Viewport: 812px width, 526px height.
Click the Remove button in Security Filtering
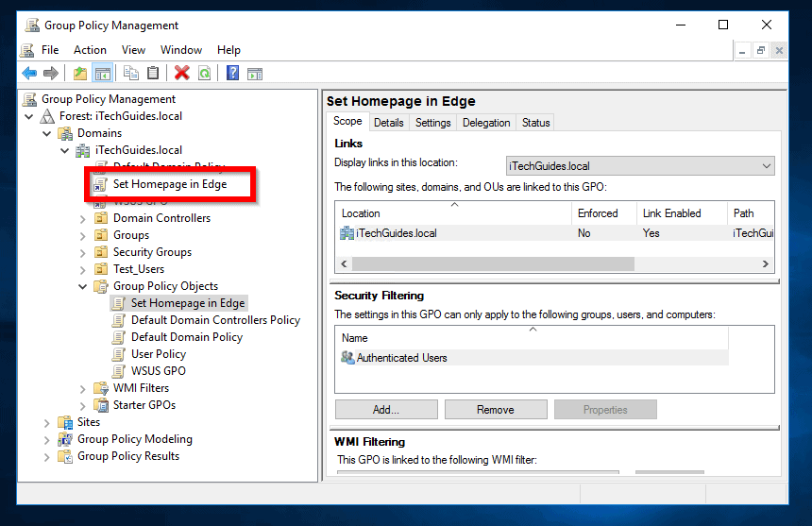(x=496, y=410)
